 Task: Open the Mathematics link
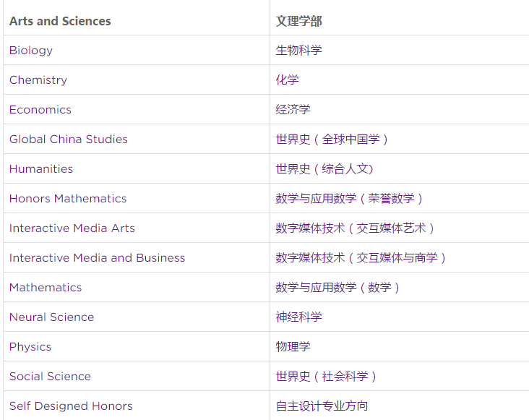(46, 288)
